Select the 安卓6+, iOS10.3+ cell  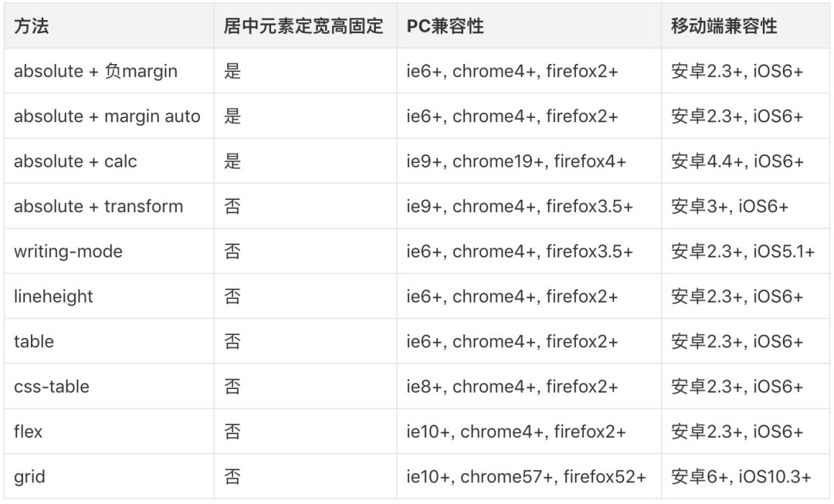(745, 476)
